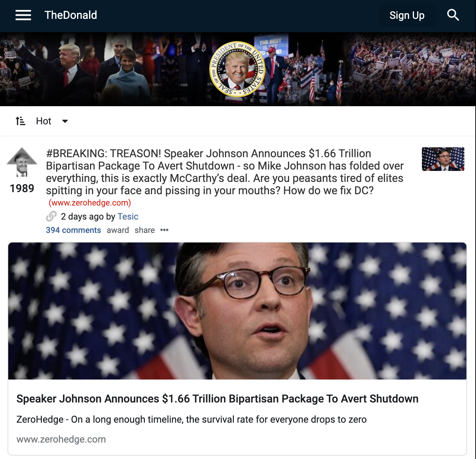Open user profile Tesic

point(128,216)
